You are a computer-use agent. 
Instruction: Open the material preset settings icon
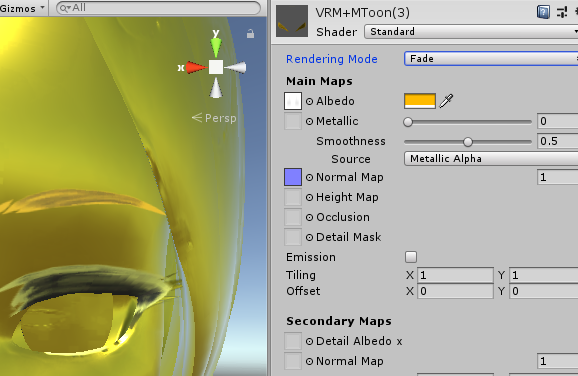coord(562,12)
